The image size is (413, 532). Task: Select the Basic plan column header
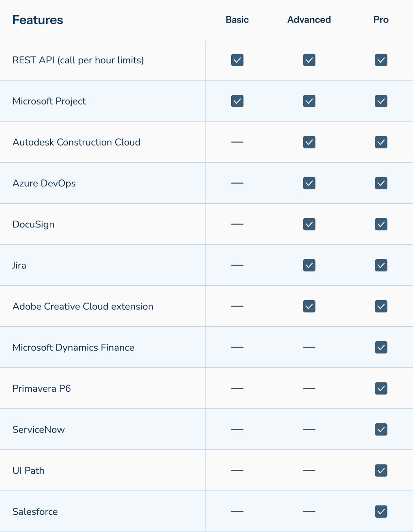pos(237,20)
